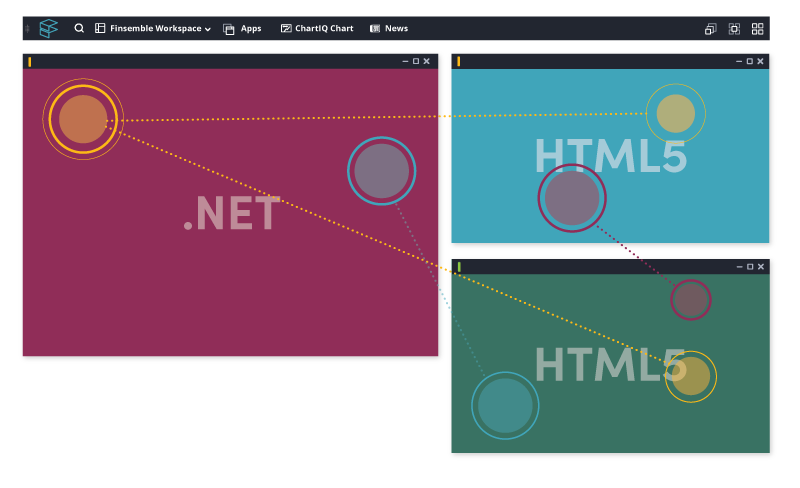
Task: Minimize the blue HTML5 window
Action: [x=739, y=61]
